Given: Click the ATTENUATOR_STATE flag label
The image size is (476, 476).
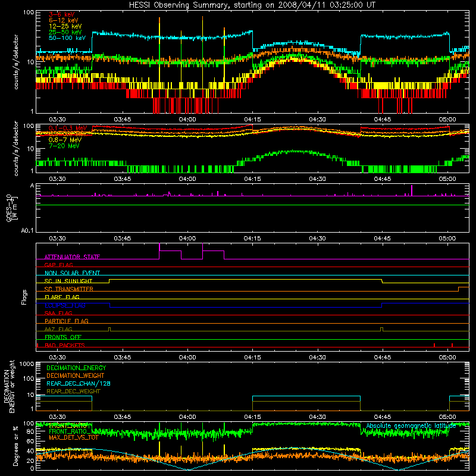Looking at the screenshot, I should (72, 257).
